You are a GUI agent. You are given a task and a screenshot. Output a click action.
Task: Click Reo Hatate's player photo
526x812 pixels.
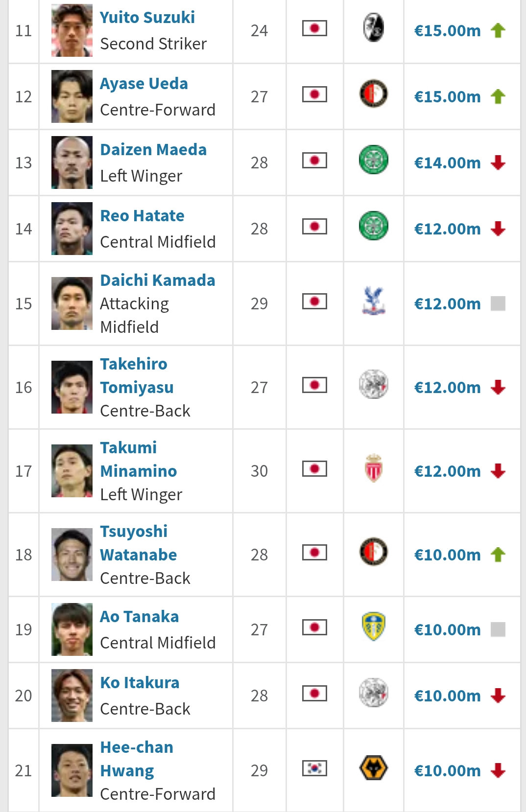pos(72,229)
